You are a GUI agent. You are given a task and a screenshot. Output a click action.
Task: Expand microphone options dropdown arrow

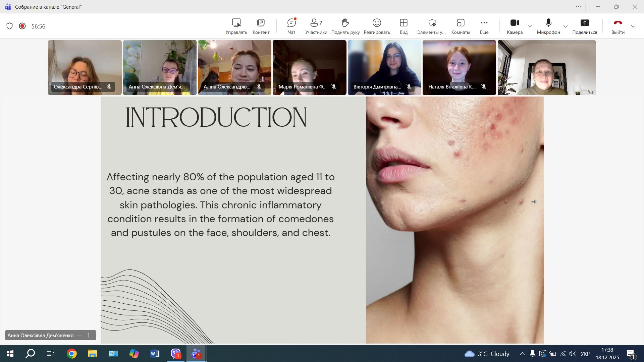tap(566, 26)
